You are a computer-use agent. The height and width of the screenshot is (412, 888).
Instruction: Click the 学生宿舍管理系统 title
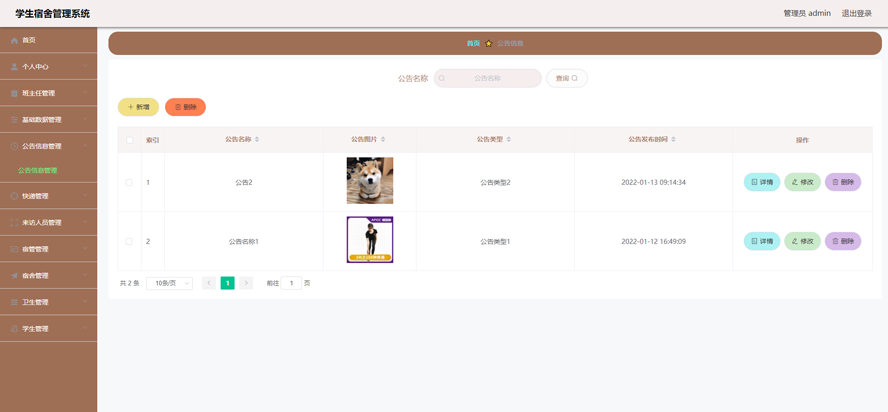53,14
